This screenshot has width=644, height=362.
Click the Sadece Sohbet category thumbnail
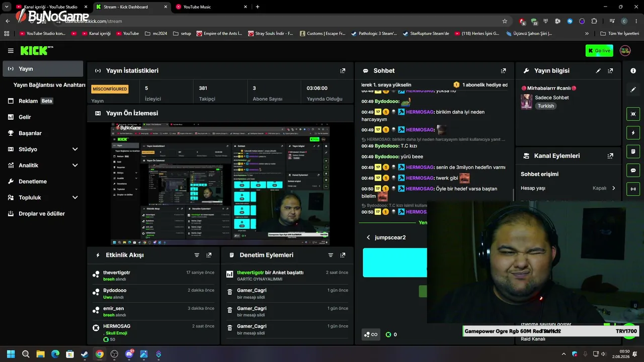(526, 102)
